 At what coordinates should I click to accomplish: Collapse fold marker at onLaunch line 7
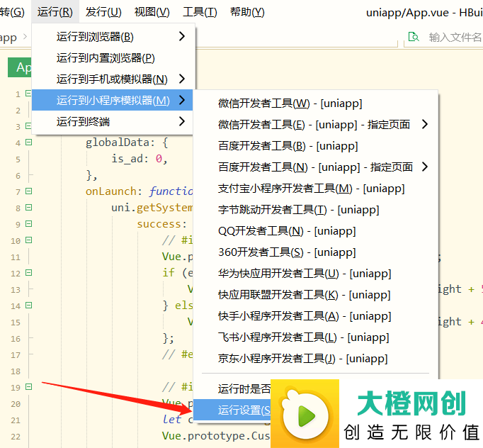coord(28,191)
